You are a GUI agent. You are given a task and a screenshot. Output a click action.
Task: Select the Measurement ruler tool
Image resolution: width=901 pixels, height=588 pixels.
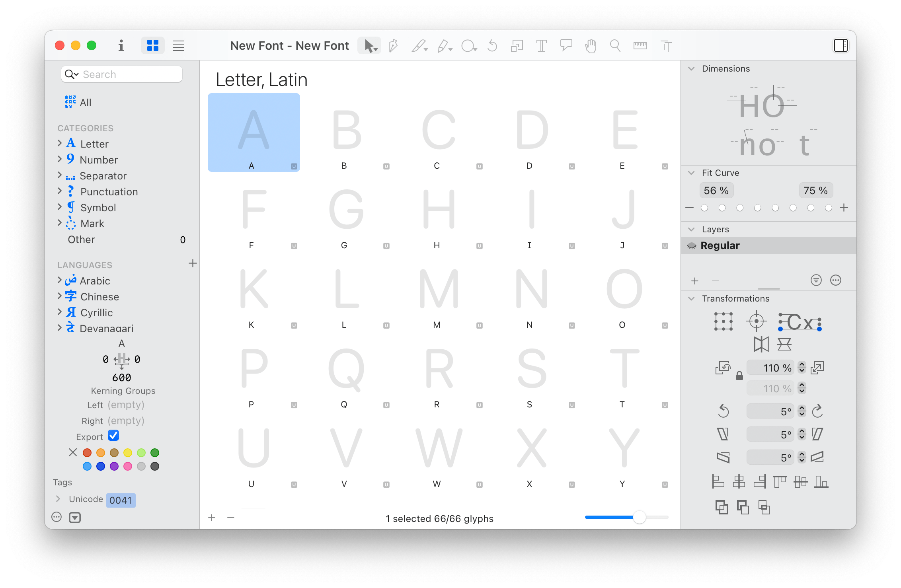point(640,46)
